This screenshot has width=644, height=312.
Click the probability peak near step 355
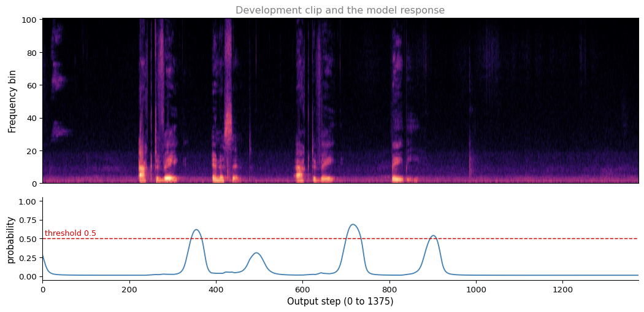pyautogui.click(x=196, y=229)
